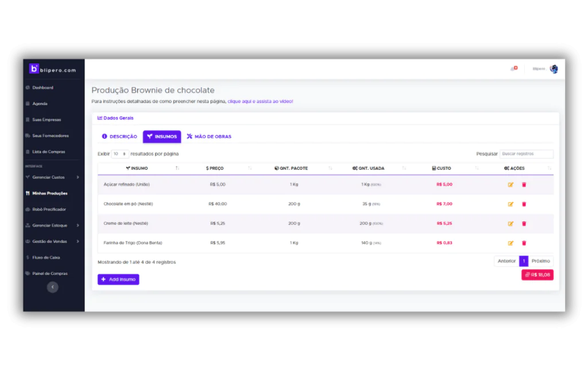Delete the Chocolate em pó ingredient
This screenshot has height=381, width=588.
point(524,204)
